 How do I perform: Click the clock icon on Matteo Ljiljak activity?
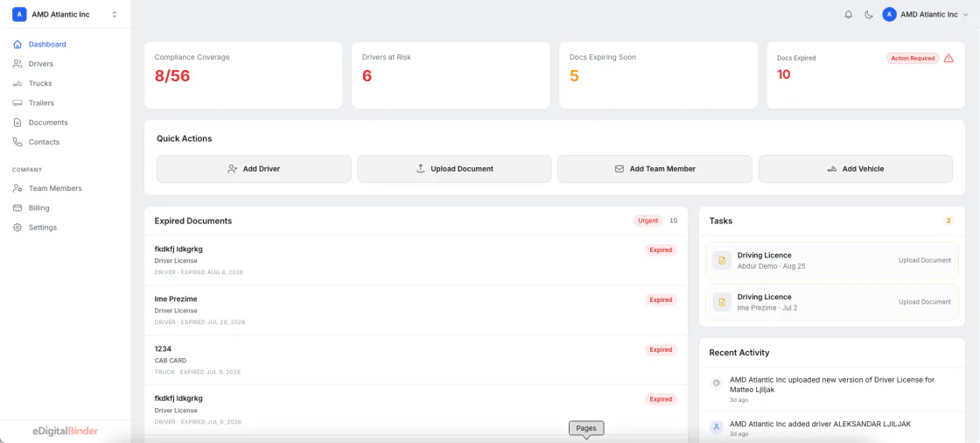[x=717, y=383]
